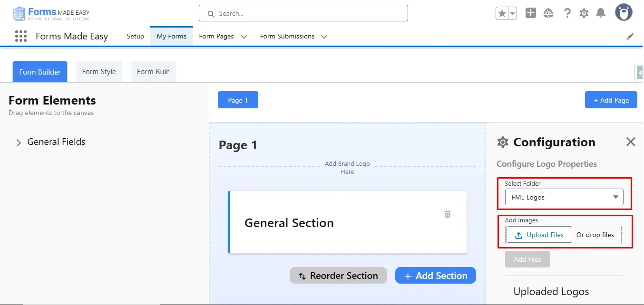
Task: Show notifications with the bell icon
Action: pyautogui.click(x=601, y=13)
